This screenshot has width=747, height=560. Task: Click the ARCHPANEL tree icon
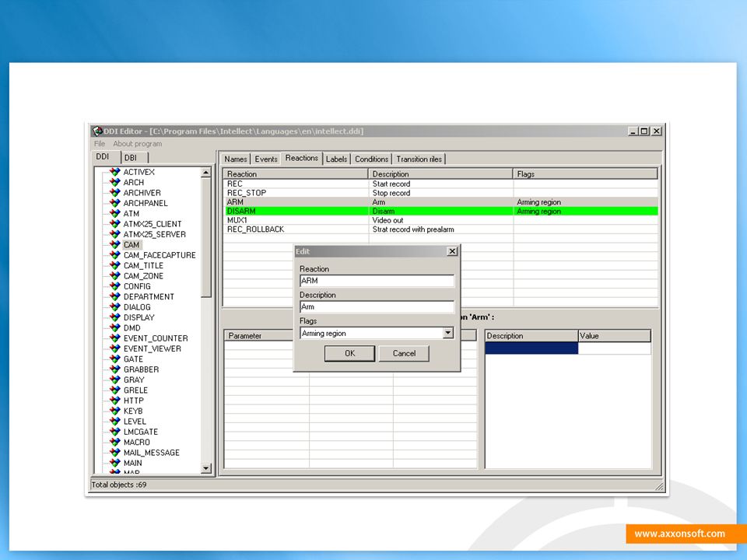115,203
